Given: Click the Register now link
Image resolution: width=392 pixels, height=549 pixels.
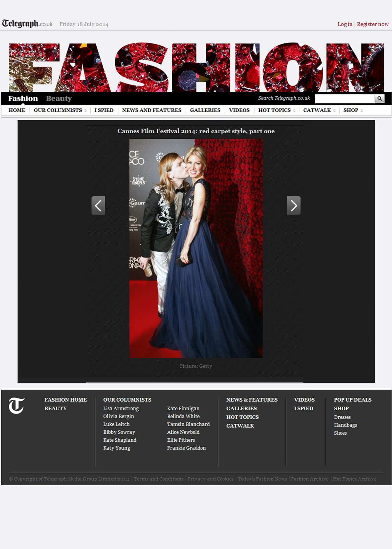Looking at the screenshot, I should [372, 24].
